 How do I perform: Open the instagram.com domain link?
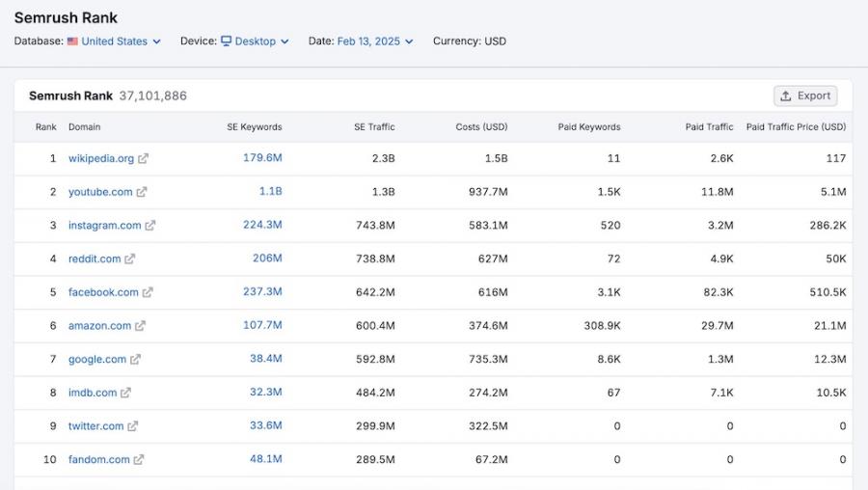click(104, 226)
